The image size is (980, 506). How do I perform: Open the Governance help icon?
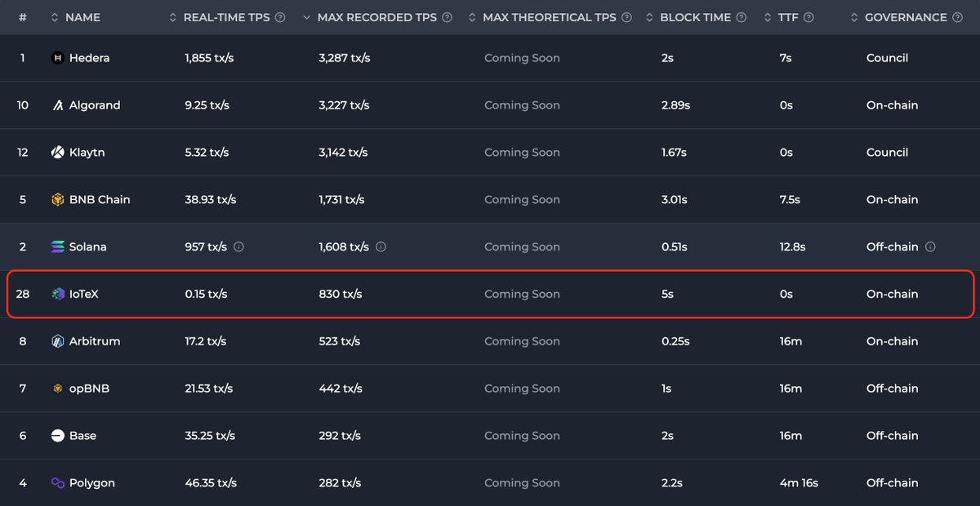959,17
